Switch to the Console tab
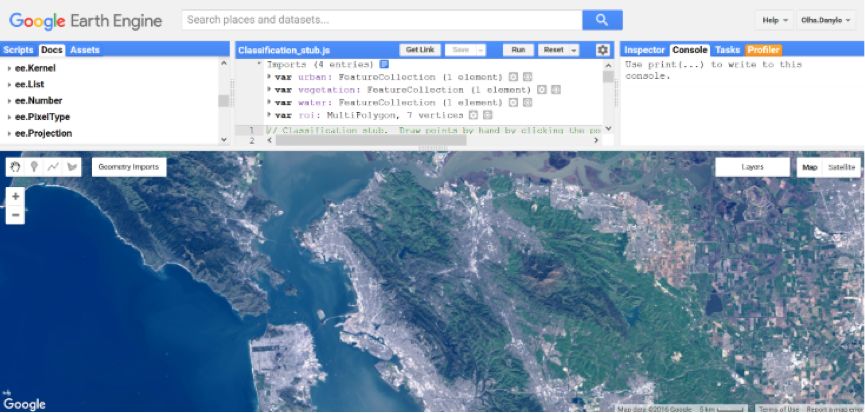Viewport: 865px width, 413px height. (x=690, y=50)
